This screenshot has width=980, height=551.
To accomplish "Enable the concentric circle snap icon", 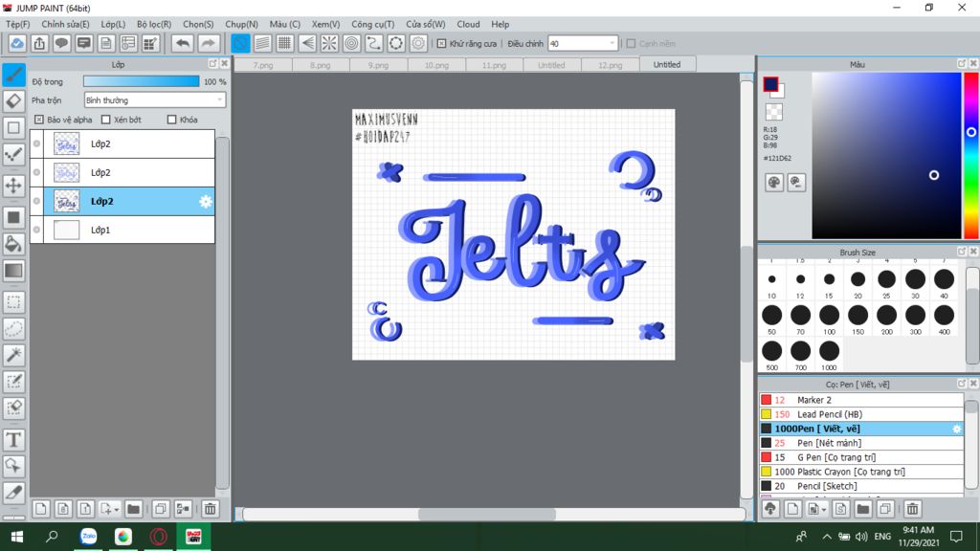I will point(352,43).
